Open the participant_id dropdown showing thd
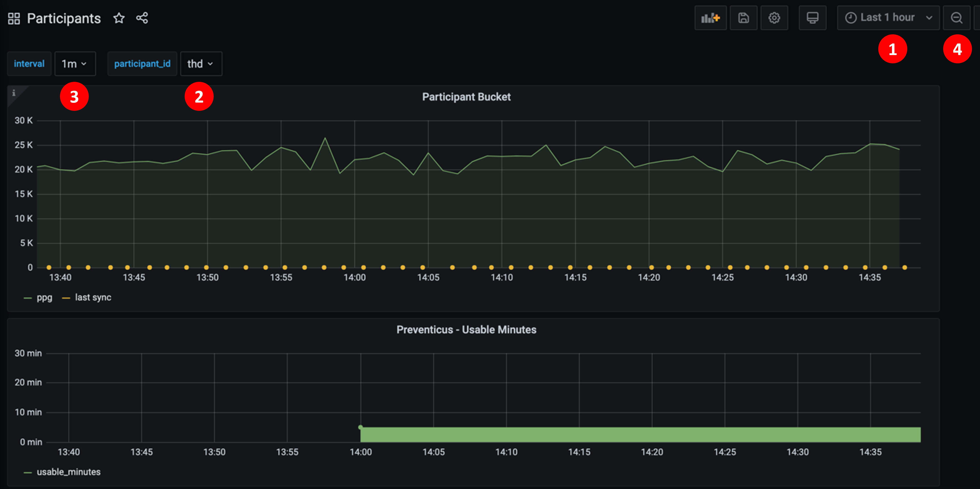 coord(201,64)
